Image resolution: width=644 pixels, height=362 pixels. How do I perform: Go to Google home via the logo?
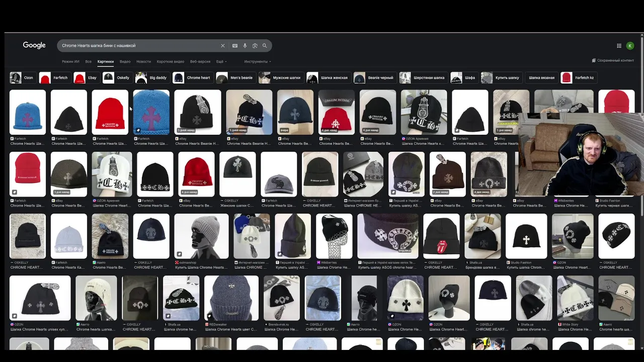34,45
